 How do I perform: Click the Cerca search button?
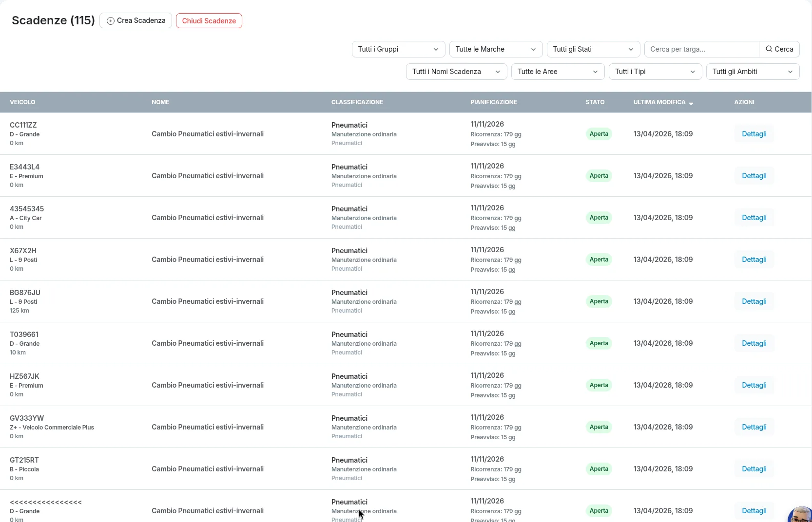click(x=779, y=49)
